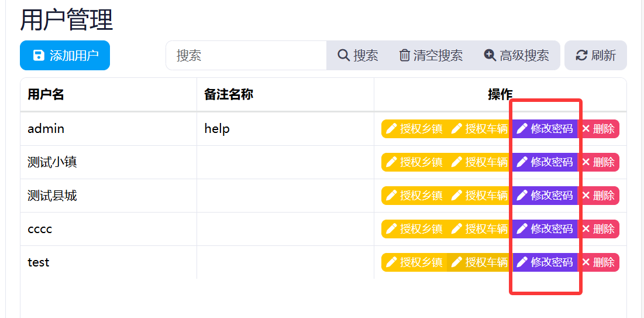Open 授权车辆 for the test user

(x=480, y=262)
